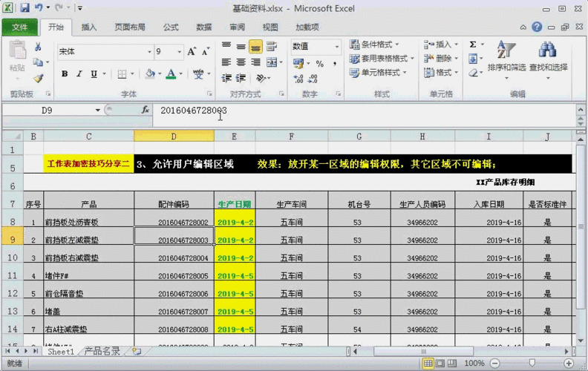This screenshot has height=371, width=588.
Task: Toggle Underline formatting
Action: point(94,73)
